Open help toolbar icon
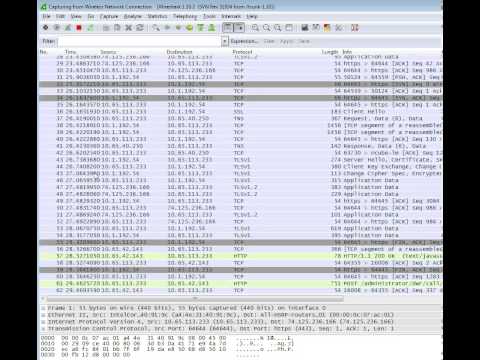 (x=354, y=28)
